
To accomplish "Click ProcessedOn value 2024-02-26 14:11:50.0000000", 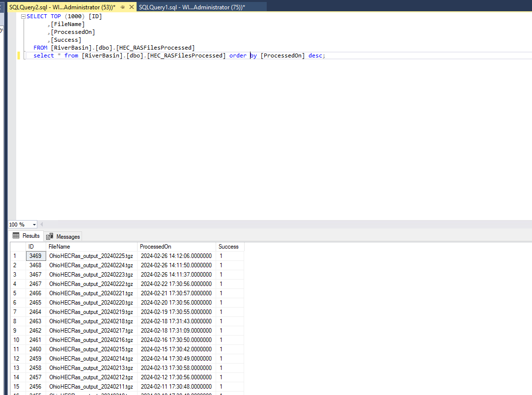I will point(176,265).
